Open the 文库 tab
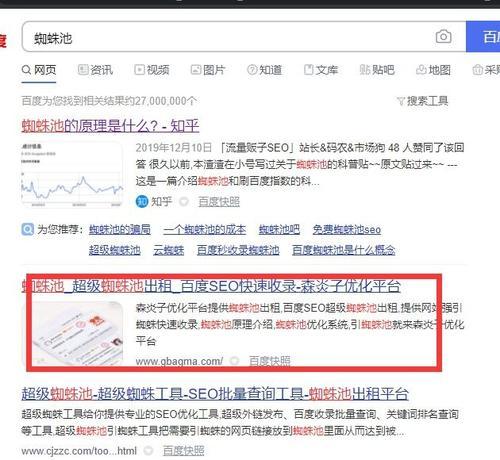 coord(321,70)
